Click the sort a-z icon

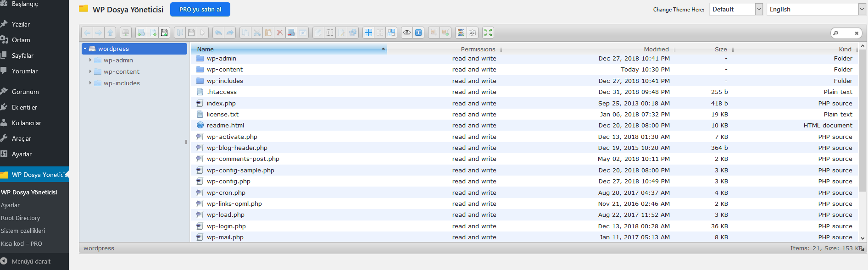tap(473, 33)
